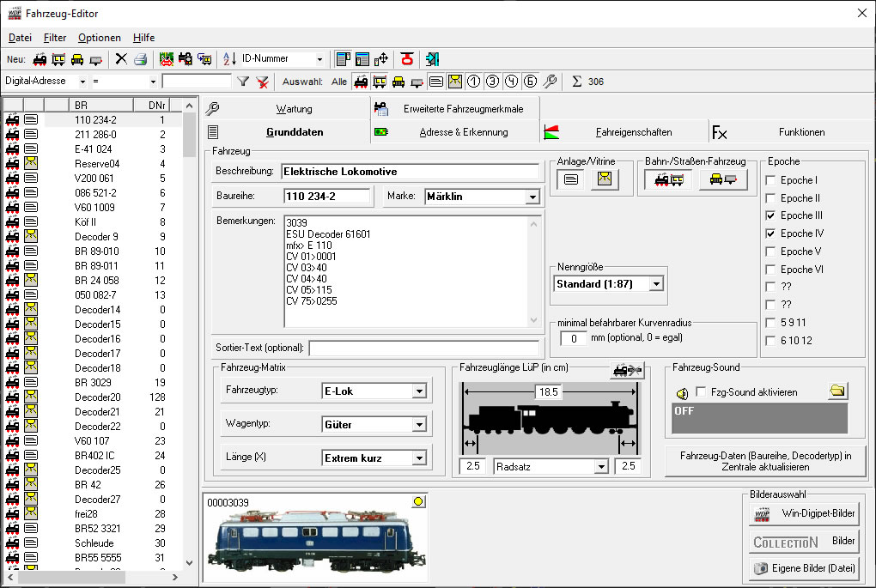This screenshot has height=588, width=876.
Task: Enable the Epoche V checkbox
Action: (771, 252)
